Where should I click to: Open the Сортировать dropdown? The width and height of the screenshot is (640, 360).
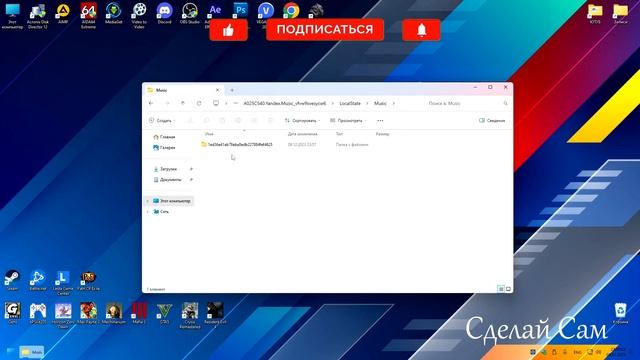coord(302,120)
